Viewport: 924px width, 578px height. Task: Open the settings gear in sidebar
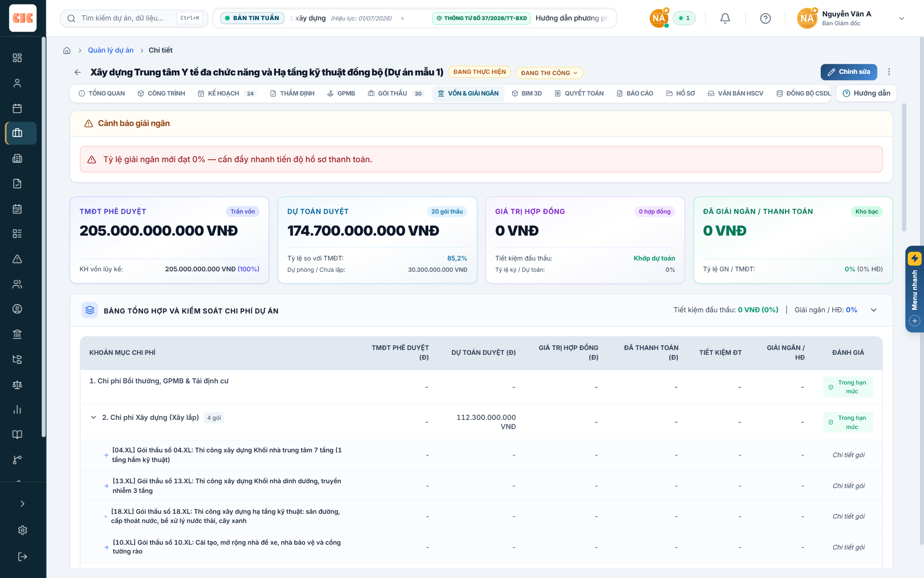click(x=22, y=530)
